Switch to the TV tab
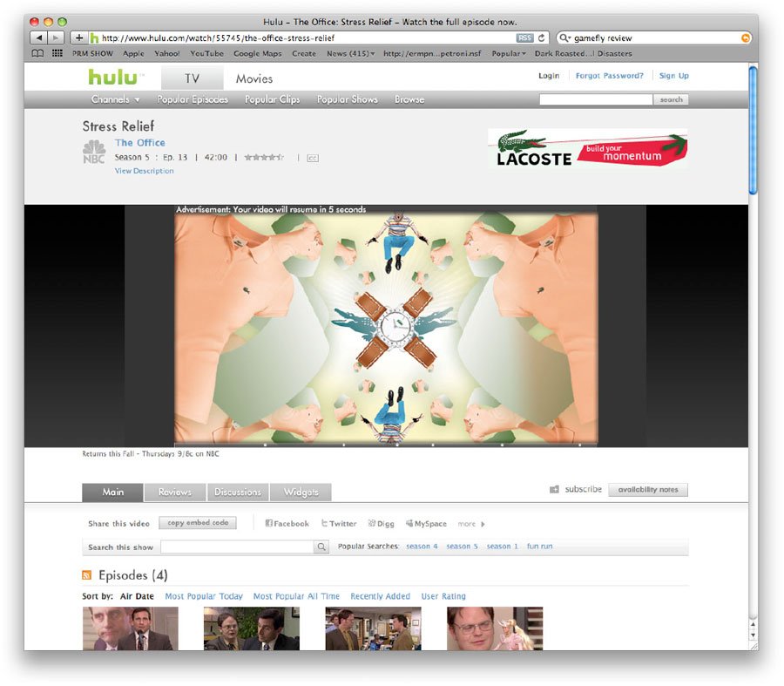Viewport: 784px width, 686px height. (x=192, y=78)
